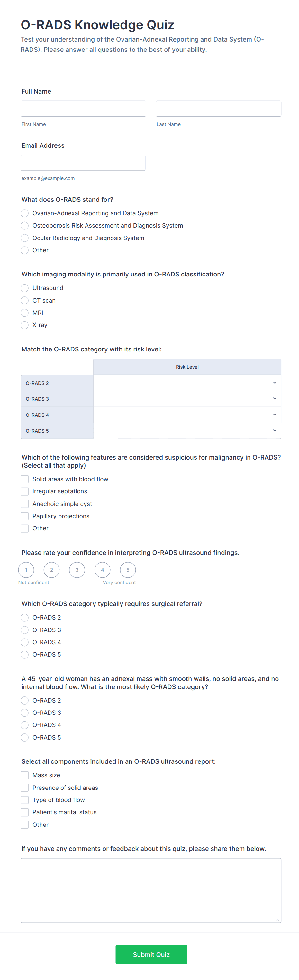299x980 pixels.
Task: Check the Mass size report component
Action: pyautogui.click(x=25, y=775)
